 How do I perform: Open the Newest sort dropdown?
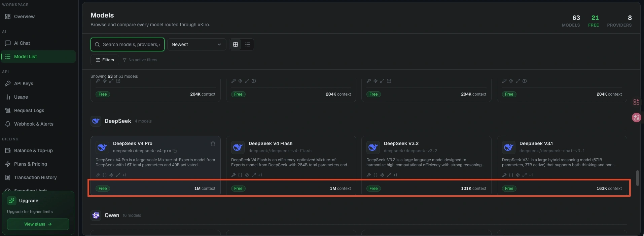pyautogui.click(x=196, y=44)
